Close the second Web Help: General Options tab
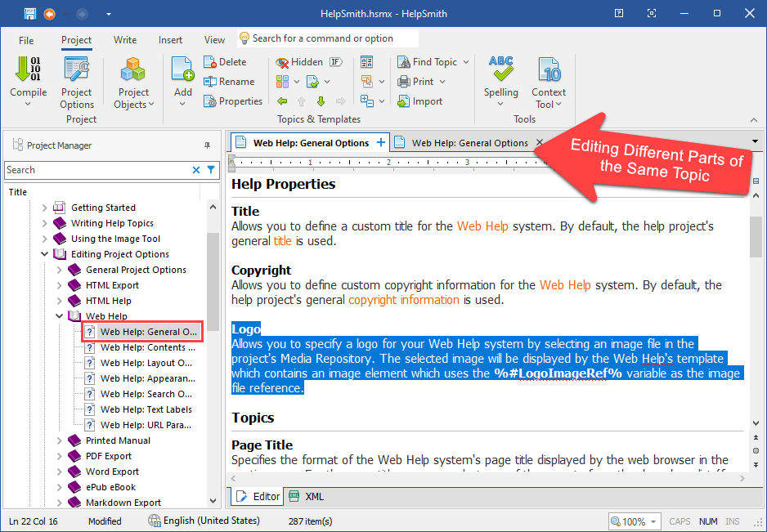Image resolution: width=767 pixels, height=532 pixels. click(x=539, y=142)
